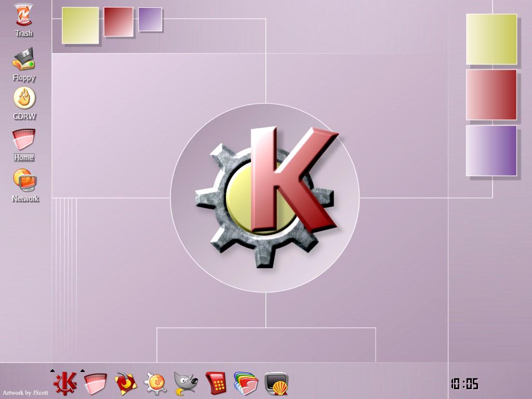Open the red calculator panel icon
The height and width of the screenshot is (399, 532).
(x=216, y=383)
